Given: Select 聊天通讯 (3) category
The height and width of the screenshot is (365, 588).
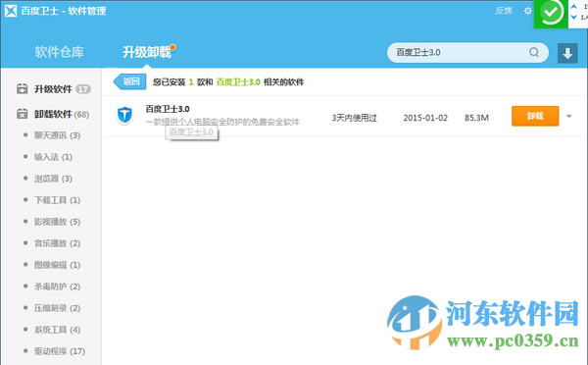Looking at the screenshot, I should (57, 135).
